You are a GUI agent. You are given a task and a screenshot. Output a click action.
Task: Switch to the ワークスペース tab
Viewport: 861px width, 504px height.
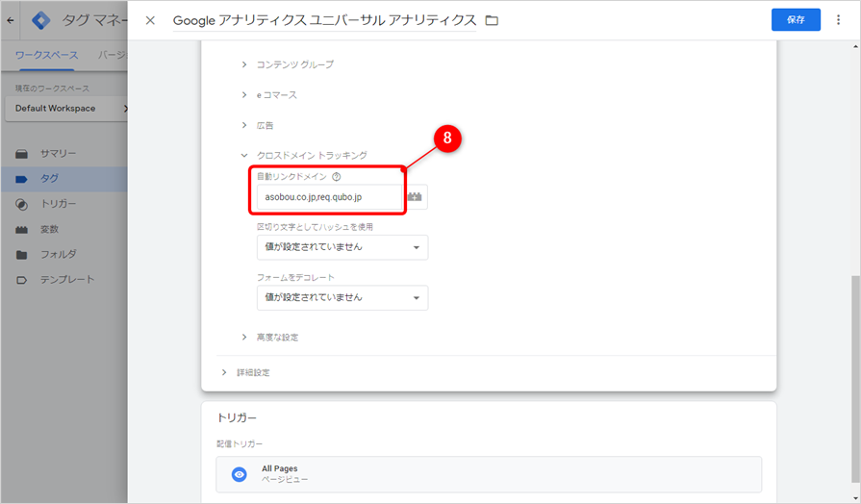tap(47, 55)
